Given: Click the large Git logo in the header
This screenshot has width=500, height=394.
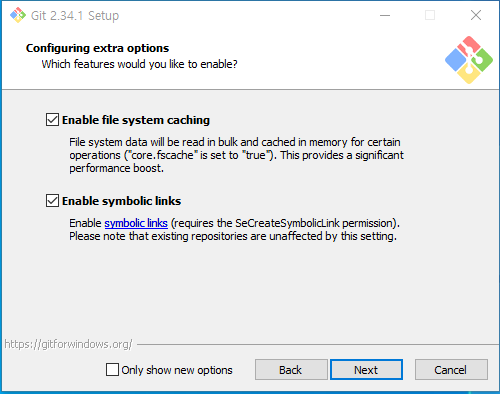Looking at the screenshot, I should 469,60.
